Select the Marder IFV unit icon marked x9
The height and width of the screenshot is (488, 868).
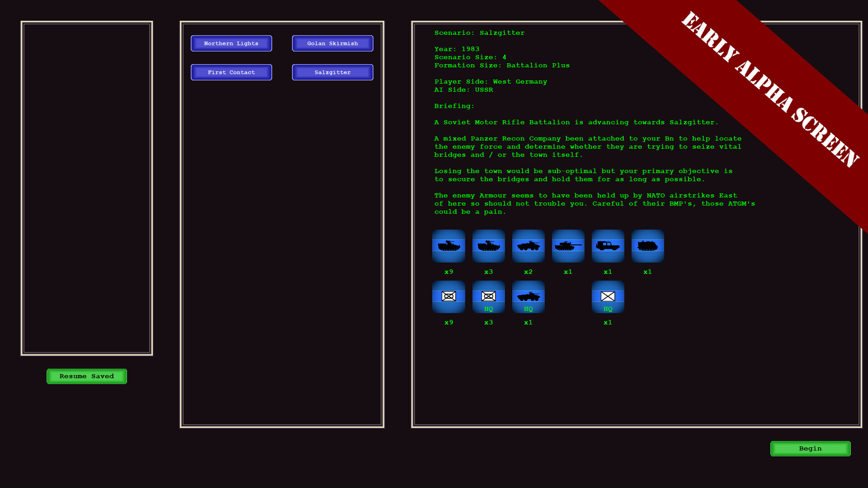click(x=448, y=246)
